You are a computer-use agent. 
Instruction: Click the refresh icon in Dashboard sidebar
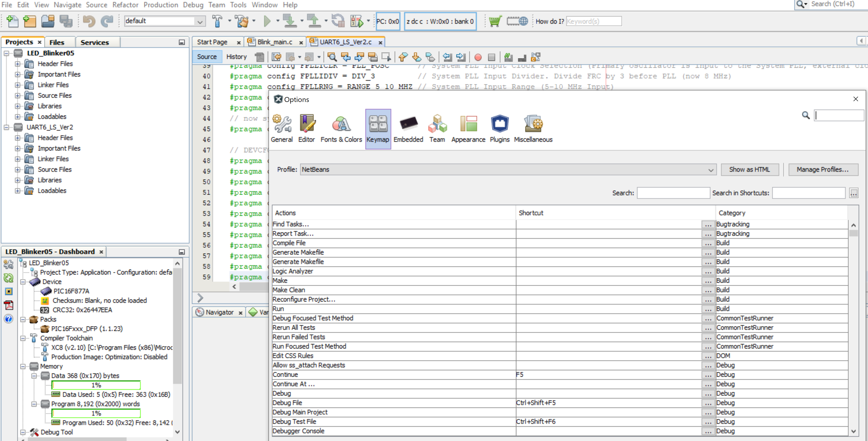tap(8, 278)
